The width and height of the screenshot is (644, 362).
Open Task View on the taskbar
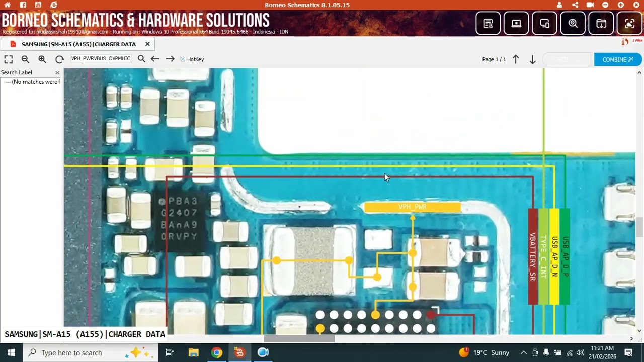(x=170, y=352)
